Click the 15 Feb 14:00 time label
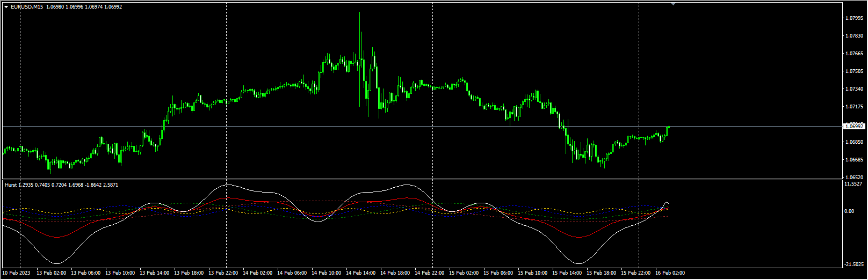 click(x=567, y=273)
